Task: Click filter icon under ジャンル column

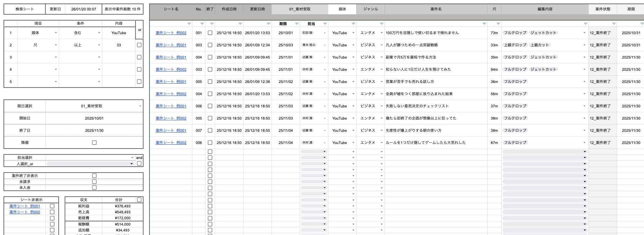Action: [x=382, y=24]
